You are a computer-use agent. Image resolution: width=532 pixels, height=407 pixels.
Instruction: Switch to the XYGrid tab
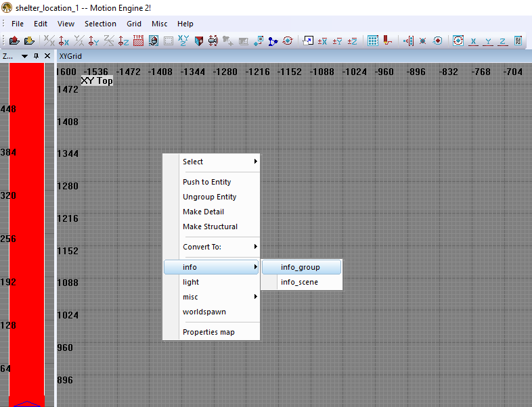pyautogui.click(x=70, y=56)
